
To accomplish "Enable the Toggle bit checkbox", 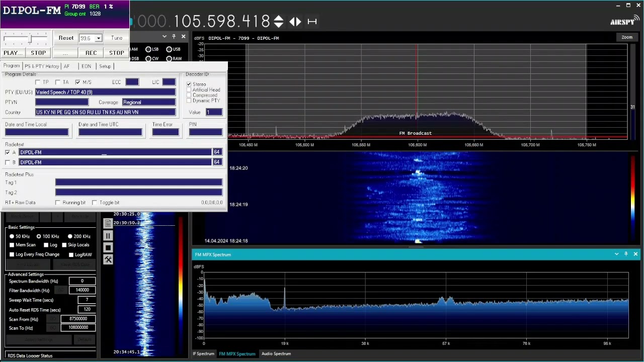I will click(95, 203).
